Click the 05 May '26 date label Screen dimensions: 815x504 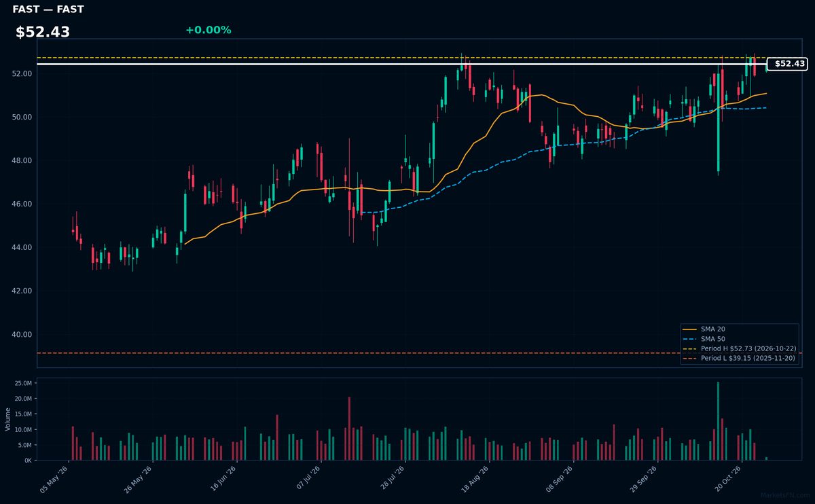[x=55, y=480]
